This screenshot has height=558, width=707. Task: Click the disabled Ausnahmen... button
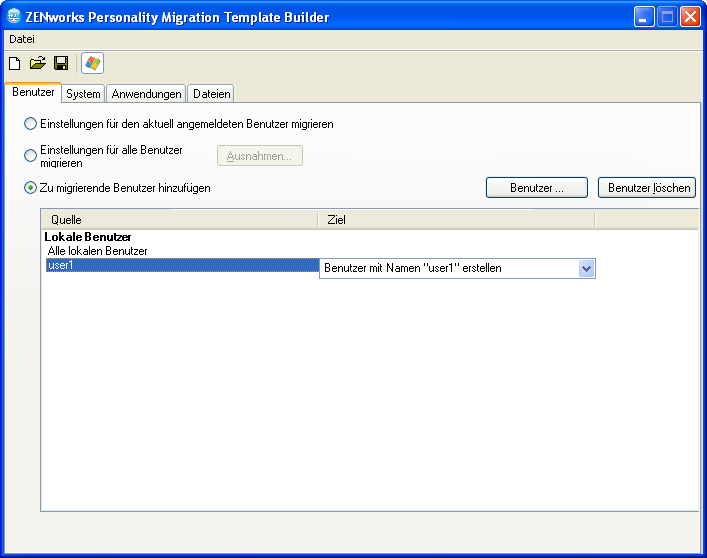coord(260,156)
